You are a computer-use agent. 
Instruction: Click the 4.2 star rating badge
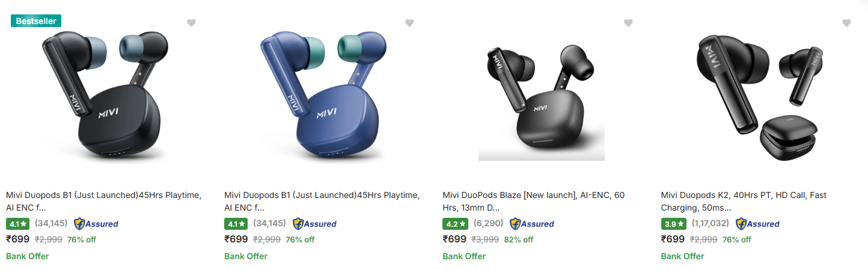coord(455,224)
